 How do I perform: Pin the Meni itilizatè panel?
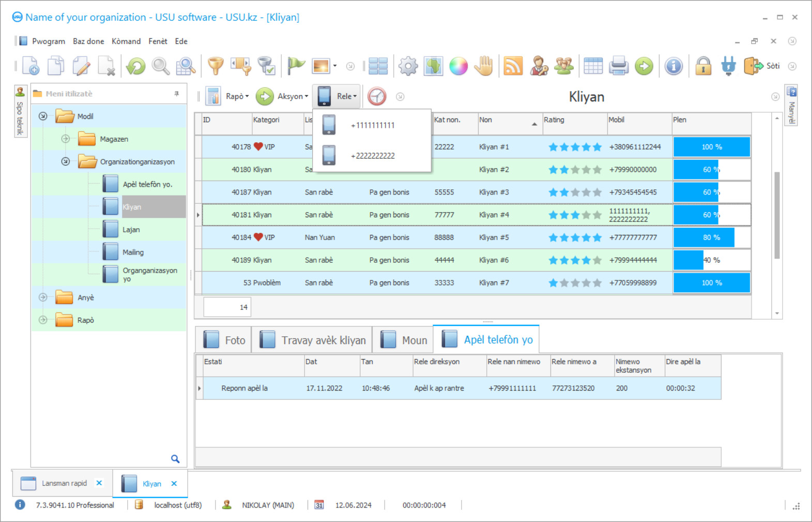[x=177, y=94]
